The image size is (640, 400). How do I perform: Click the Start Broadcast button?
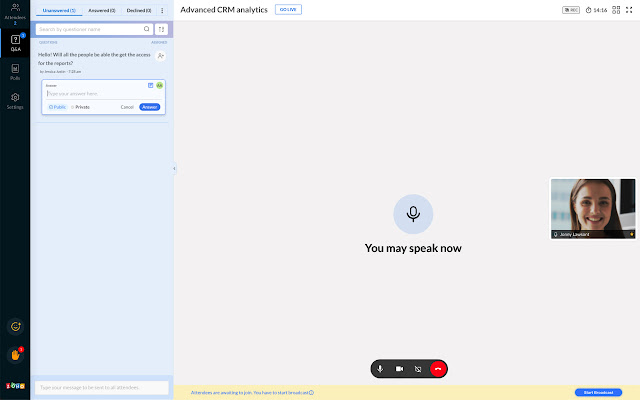(x=598, y=392)
